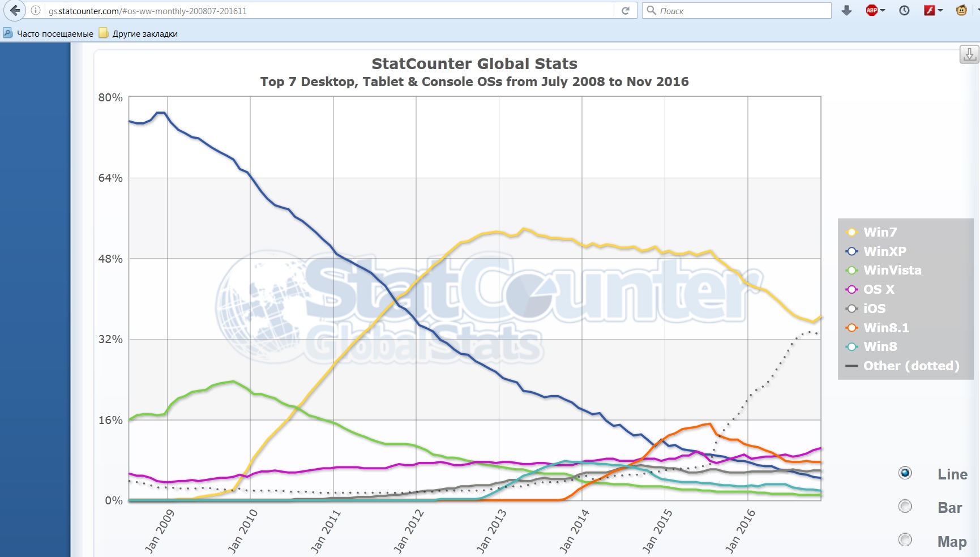Open site information icon in address bar
Viewport: 980px width, 557px height.
(36, 10)
